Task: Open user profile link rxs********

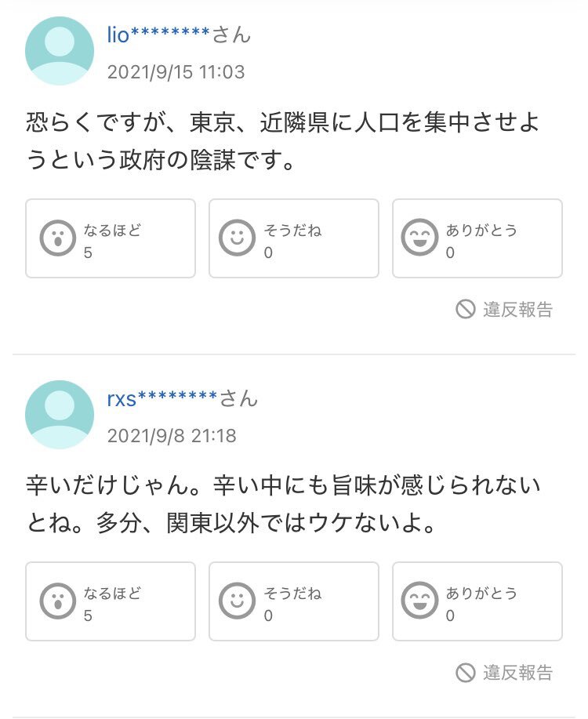Action: click(162, 398)
